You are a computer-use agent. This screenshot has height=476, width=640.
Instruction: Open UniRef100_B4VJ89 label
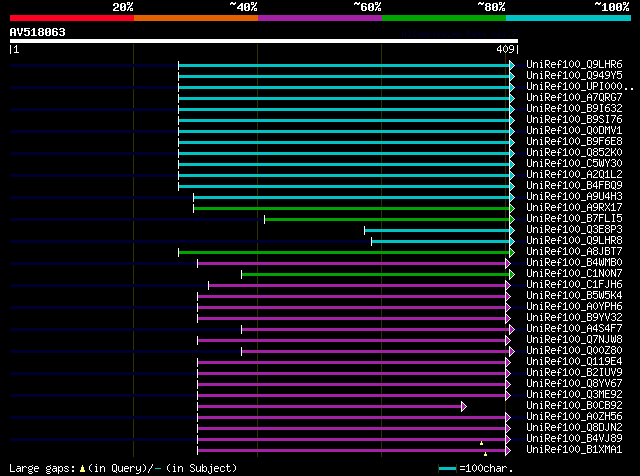(x=574, y=439)
